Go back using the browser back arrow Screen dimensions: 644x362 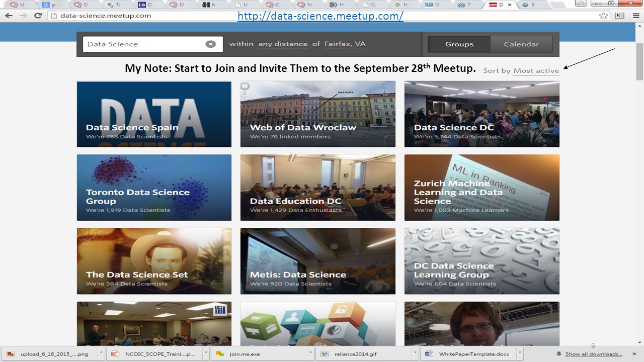pyautogui.click(x=9, y=16)
